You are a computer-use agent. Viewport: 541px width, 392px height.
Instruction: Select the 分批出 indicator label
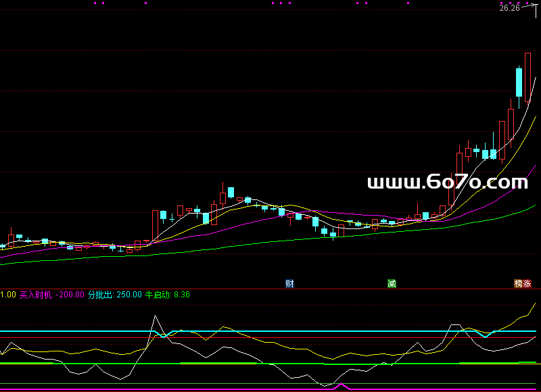tap(101, 295)
